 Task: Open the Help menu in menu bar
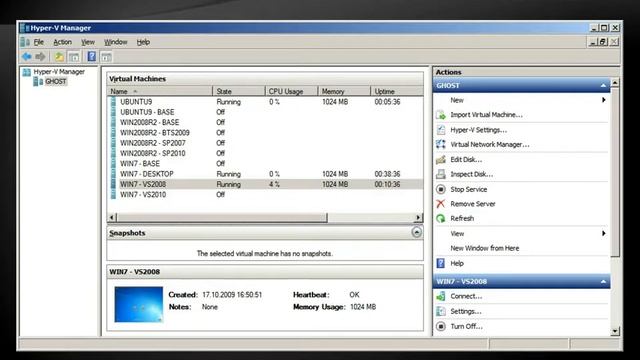click(x=143, y=42)
